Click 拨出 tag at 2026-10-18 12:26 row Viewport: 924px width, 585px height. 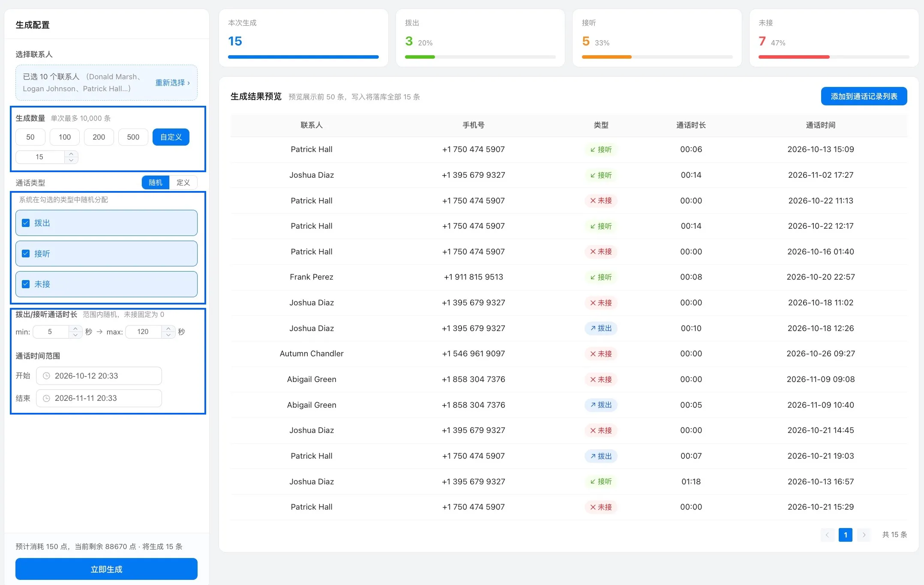[601, 328]
